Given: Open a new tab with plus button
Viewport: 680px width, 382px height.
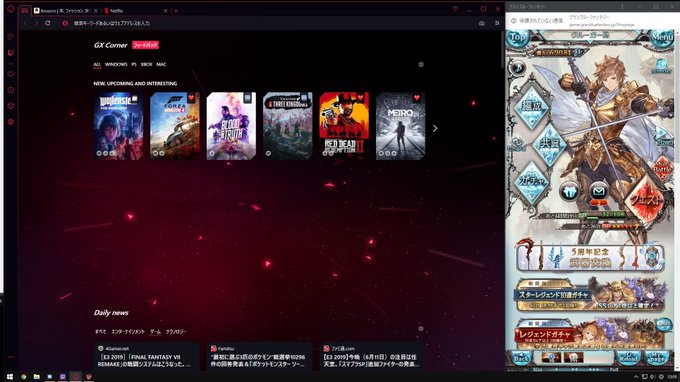Looking at the screenshot, I should [176, 10].
